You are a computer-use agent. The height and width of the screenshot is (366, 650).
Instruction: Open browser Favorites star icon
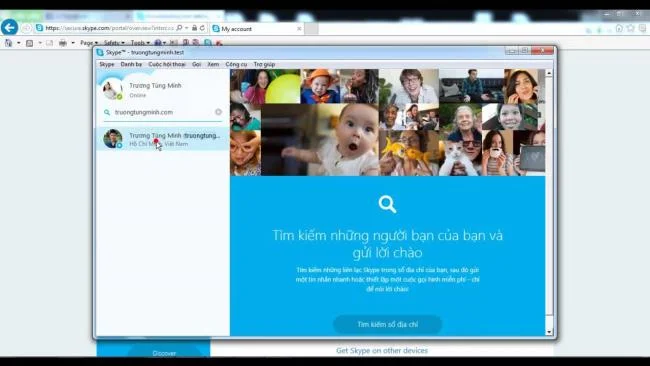click(631, 28)
